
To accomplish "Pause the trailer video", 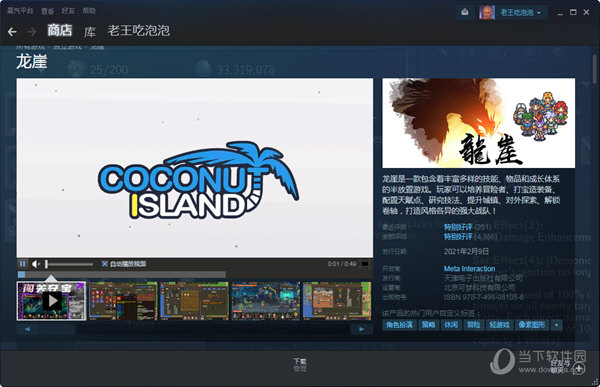I will tap(22, 264).
